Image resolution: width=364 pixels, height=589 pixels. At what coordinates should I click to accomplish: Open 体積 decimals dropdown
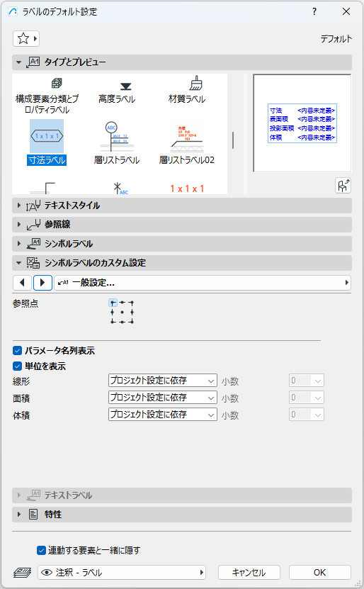[x=306, y=415]
